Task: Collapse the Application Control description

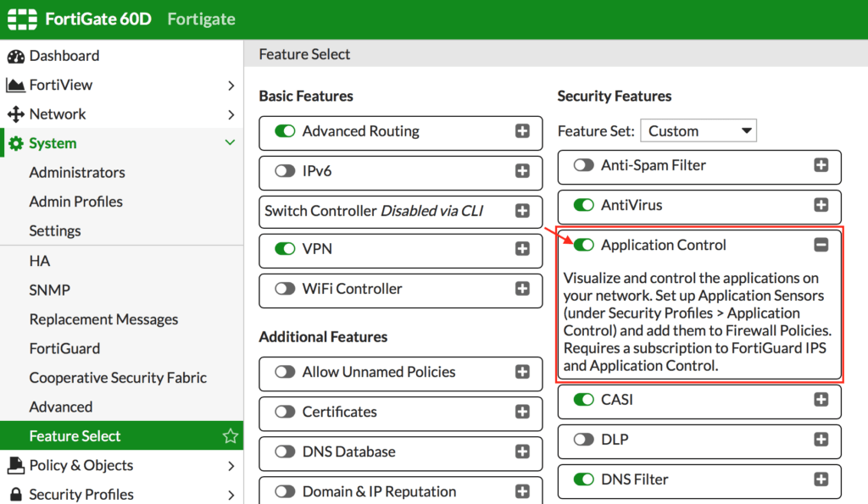Action: coord(821,245)
